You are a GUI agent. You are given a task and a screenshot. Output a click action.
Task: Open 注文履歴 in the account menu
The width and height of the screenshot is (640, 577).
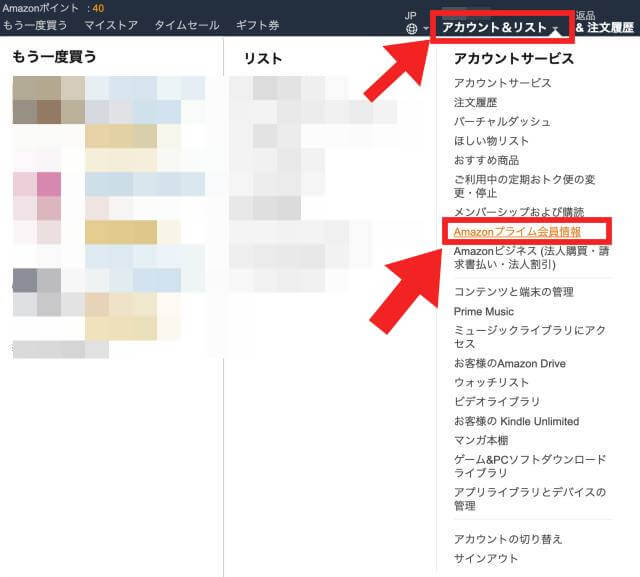click(476, 102)
